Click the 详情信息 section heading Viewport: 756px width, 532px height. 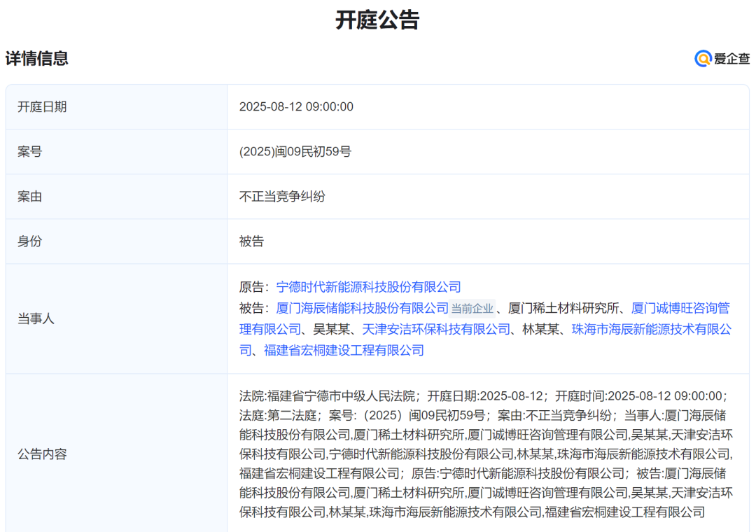click(37, 59)
